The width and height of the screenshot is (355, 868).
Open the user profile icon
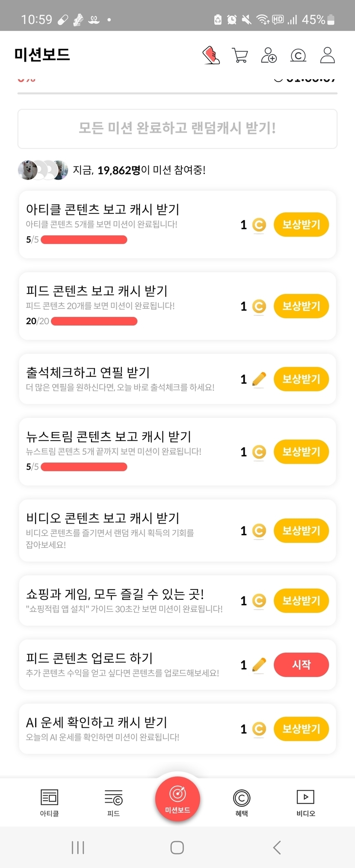pyautogui.click(x=327, y=55)
